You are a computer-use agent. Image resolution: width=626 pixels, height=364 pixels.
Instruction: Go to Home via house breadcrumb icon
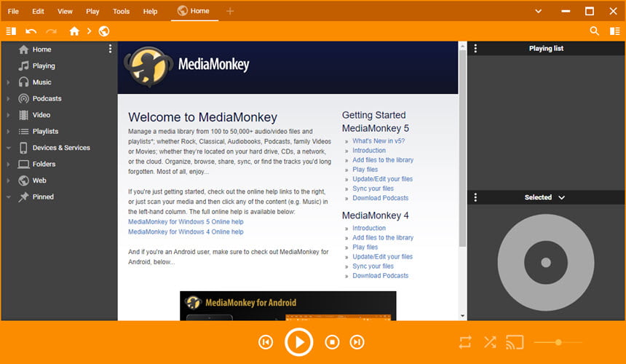coord(74,31)
